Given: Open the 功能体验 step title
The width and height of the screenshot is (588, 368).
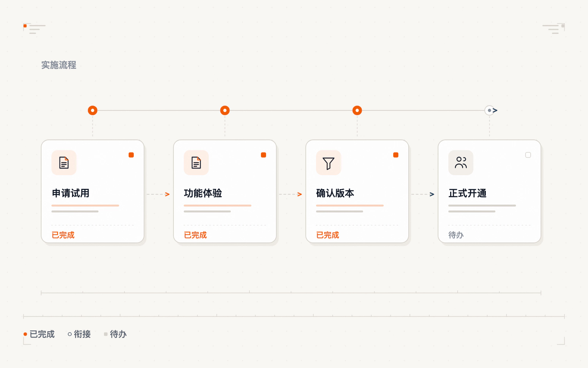Looking at the screenshot, I should click(x=203, y=193).
